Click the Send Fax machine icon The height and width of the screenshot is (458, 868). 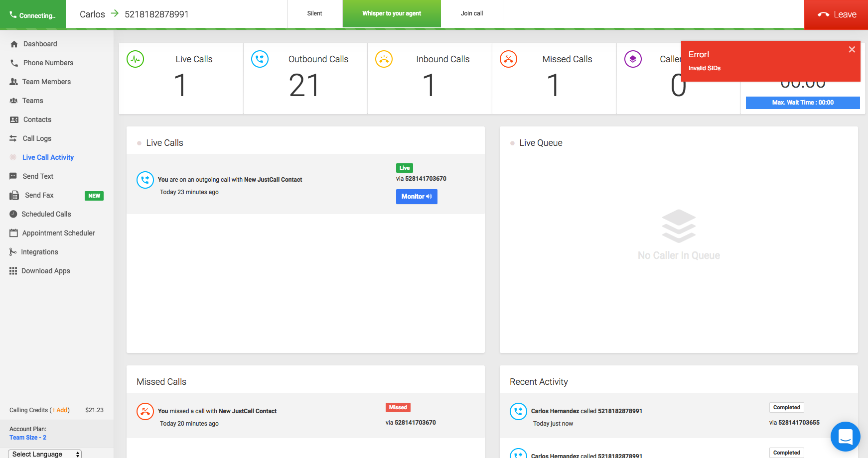click(14, 196)
